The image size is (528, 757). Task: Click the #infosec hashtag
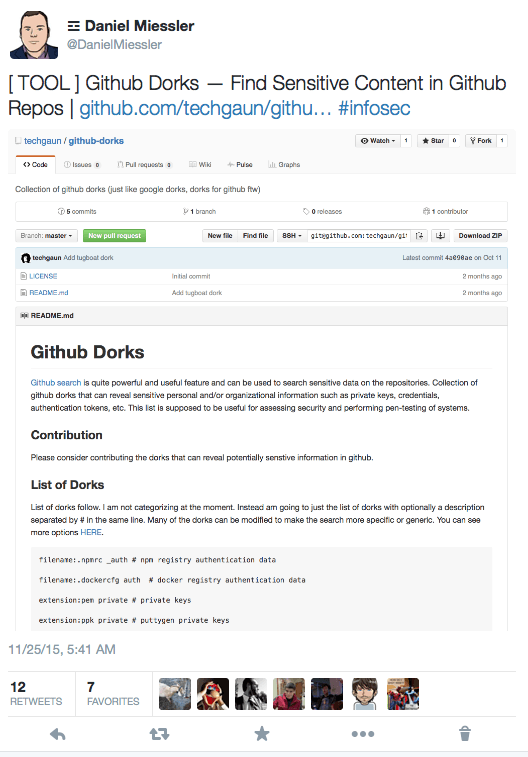[374, 108]
